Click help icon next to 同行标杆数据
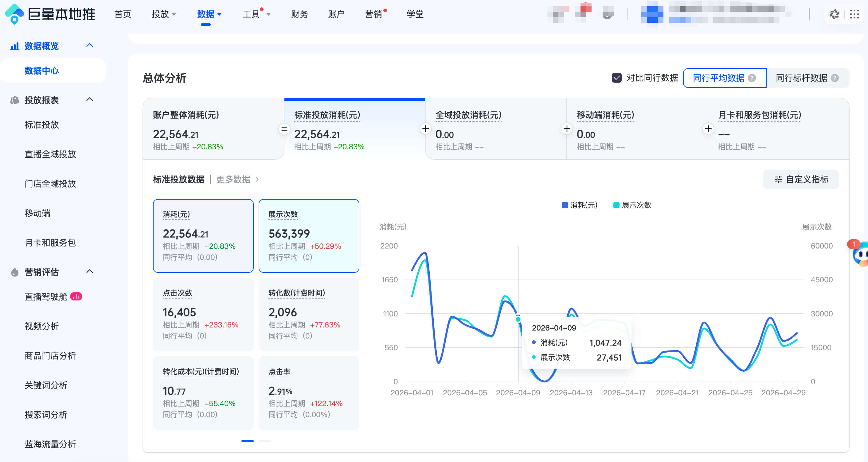The image size is (868, 462). point(835,78)
